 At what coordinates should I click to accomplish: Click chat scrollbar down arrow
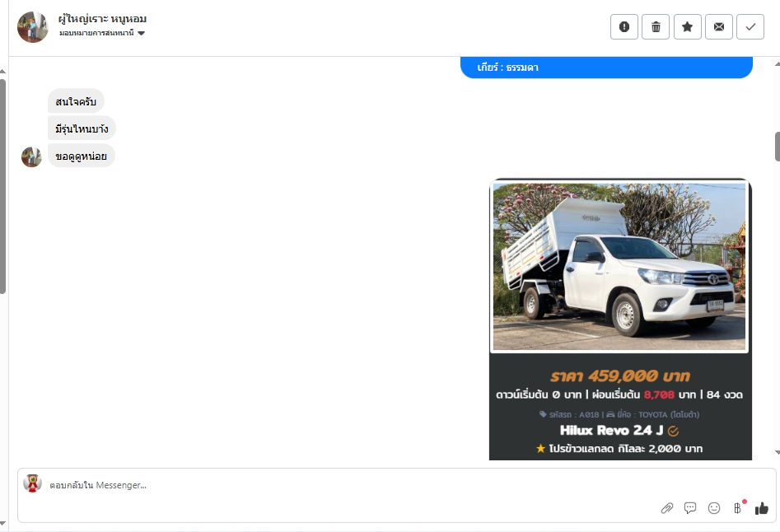click(x=777, y=452)
